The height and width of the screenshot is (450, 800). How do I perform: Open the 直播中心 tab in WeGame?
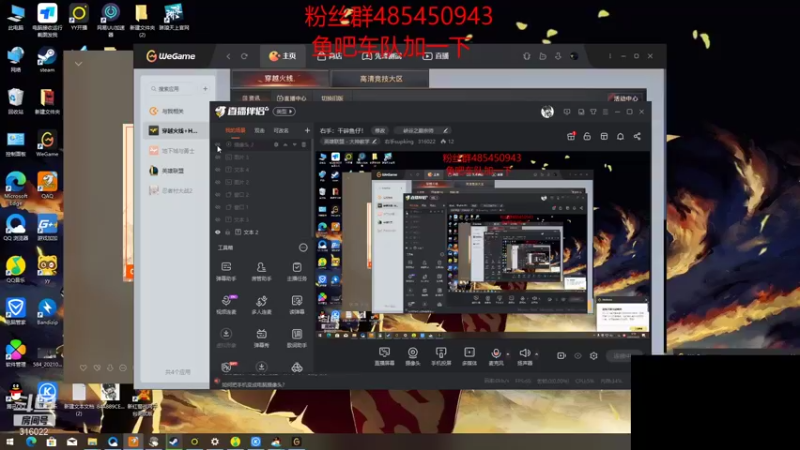(x=291, y=98)
